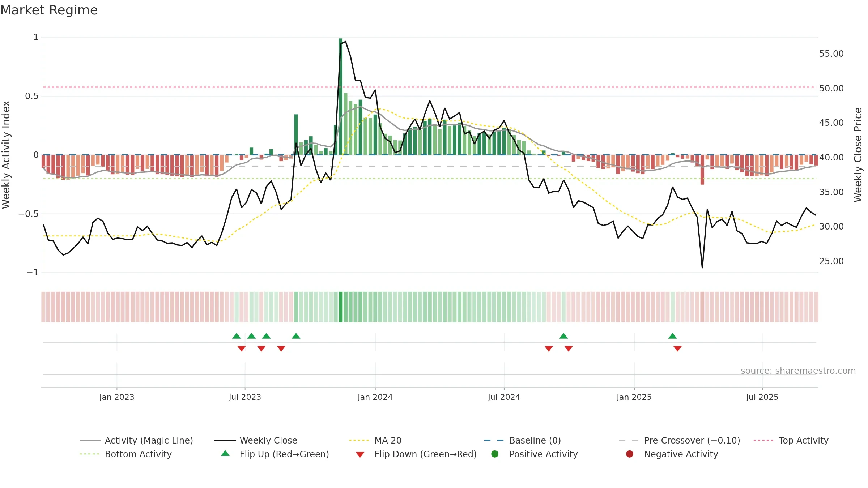Click the Weekly Close Price axis title
Image resolution: width=868 pixels, height=488 pixels.
point(858,155)
